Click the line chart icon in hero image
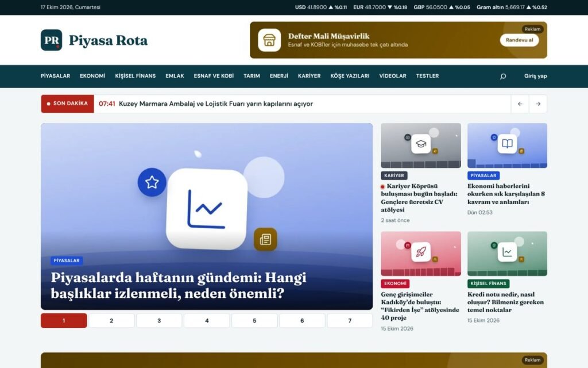This screenshot has width=588, height=368. click(207, 209)
